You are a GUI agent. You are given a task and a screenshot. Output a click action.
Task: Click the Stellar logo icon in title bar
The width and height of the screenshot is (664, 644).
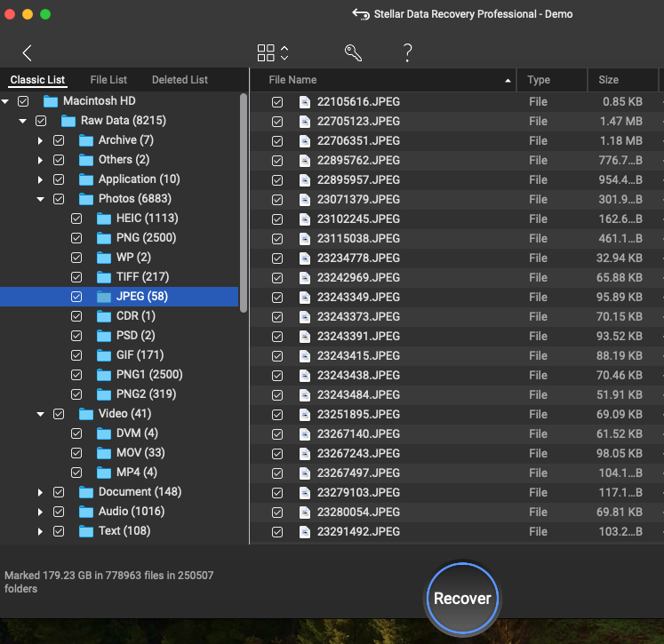(x=361, y=14)
